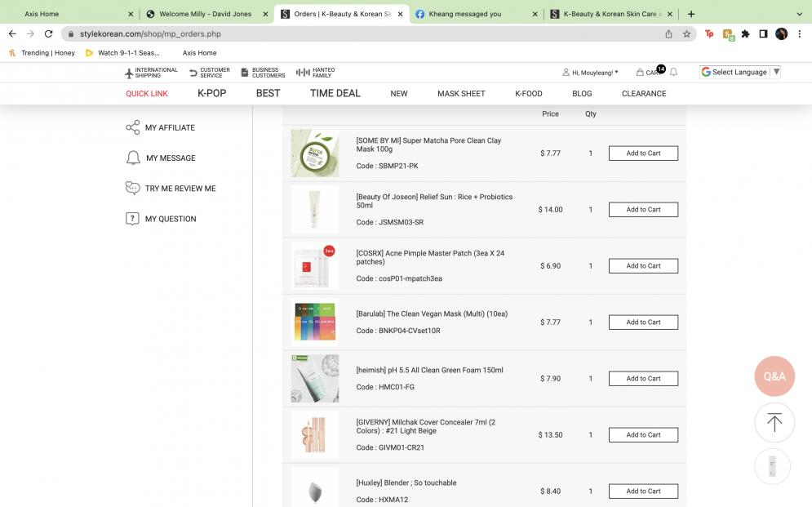
Task: Click the My Affiliate share icon
Action: tap(132, 127)
